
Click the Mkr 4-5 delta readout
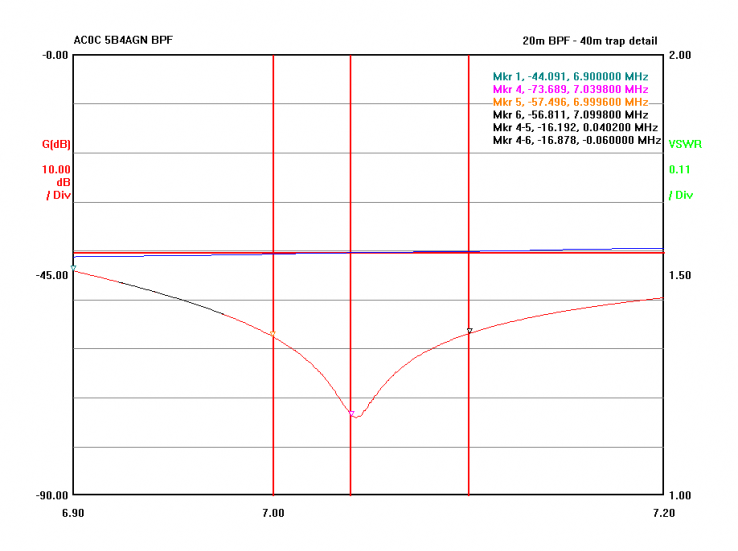tap(574, 129)
